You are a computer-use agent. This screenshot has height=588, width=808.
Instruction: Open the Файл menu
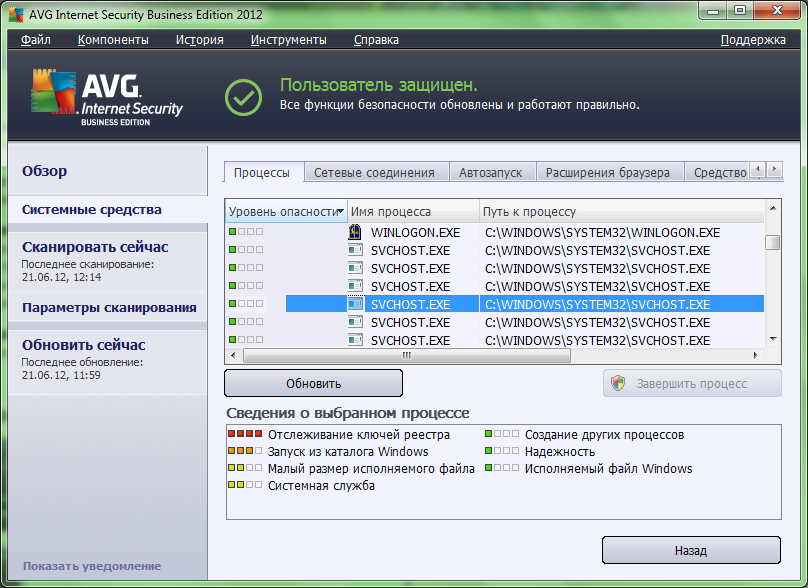coord(36,40)
